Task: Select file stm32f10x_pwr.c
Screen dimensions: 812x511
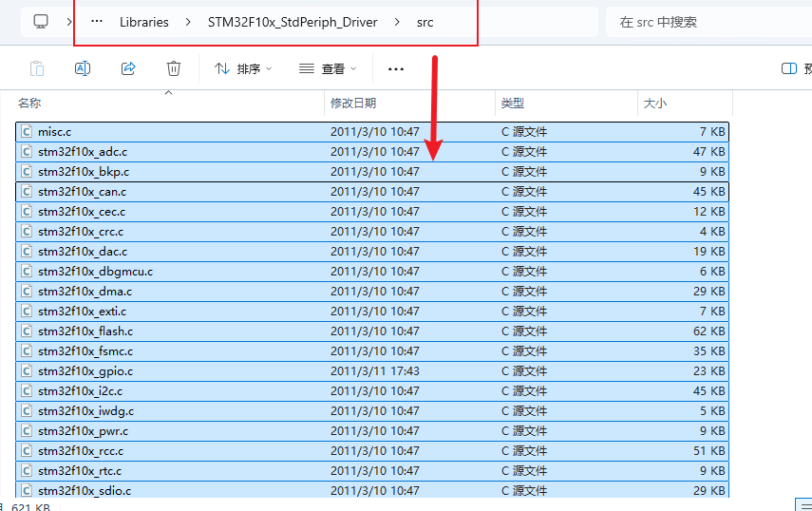Action: coord(372,431)
